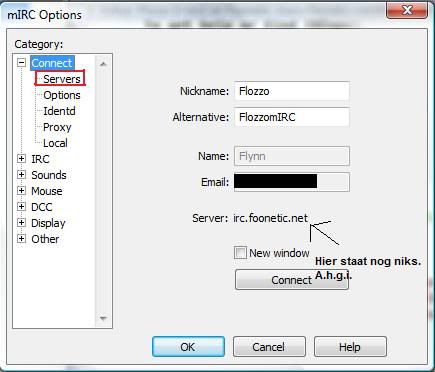Expand the Other category
Viewport: 435px width, 372px height.
[x=22, y=239]
